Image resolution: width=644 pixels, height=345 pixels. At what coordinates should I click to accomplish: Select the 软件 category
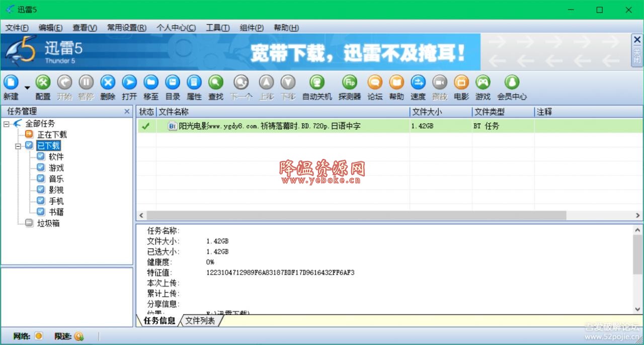tap(56, 157)
